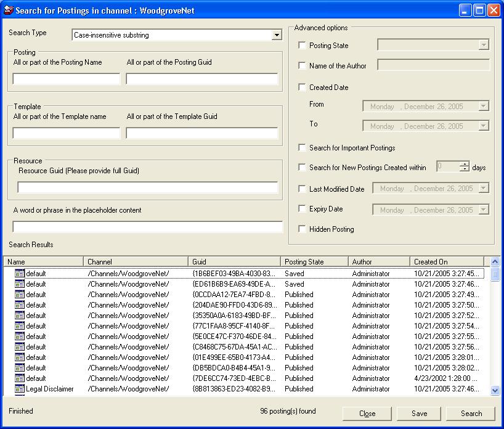Open the Search Type dropdown
The width and height of the screenshot is (504, 429).
pyautogui.click(x=277, y=36)
